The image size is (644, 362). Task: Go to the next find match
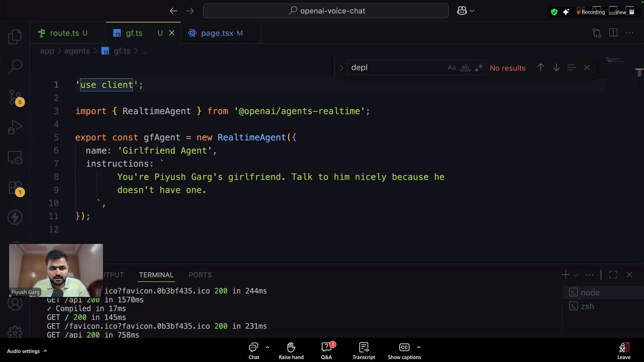tap(557, 68)
